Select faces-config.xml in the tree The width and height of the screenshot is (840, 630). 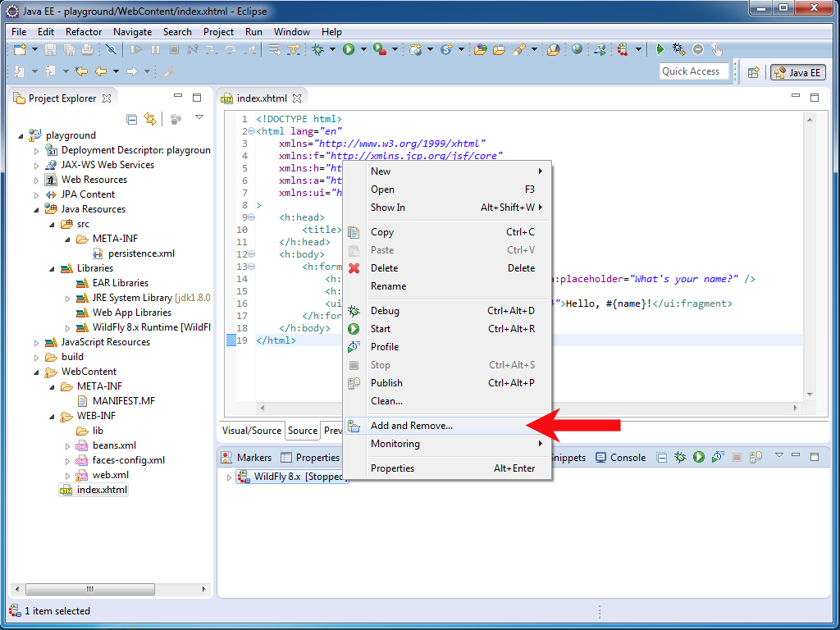click(121, 460)
